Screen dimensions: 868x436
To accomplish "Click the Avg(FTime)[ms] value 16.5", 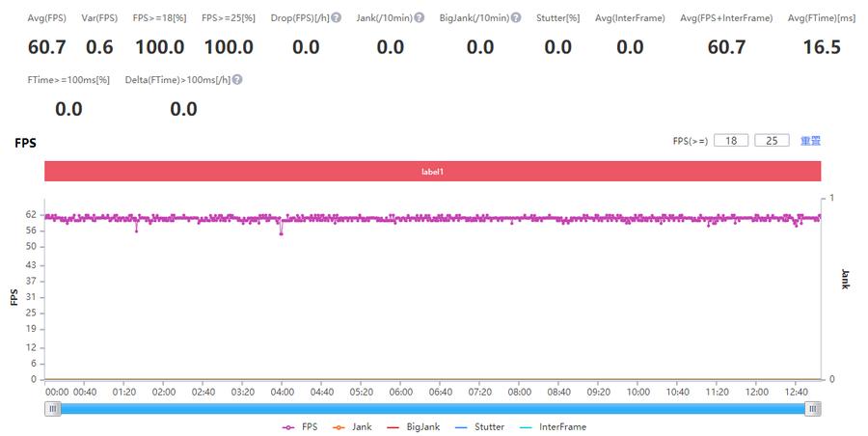I will (x=822, y=47).
